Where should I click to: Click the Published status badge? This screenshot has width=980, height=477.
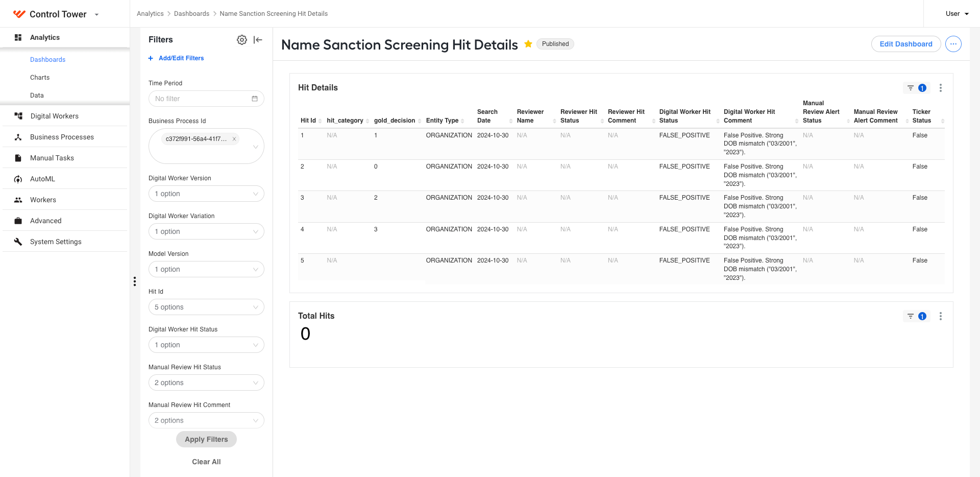coord(555,44)
